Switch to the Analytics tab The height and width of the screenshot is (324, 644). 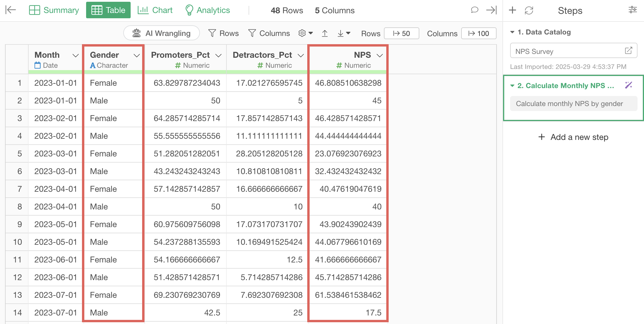[x=207, y=10]
